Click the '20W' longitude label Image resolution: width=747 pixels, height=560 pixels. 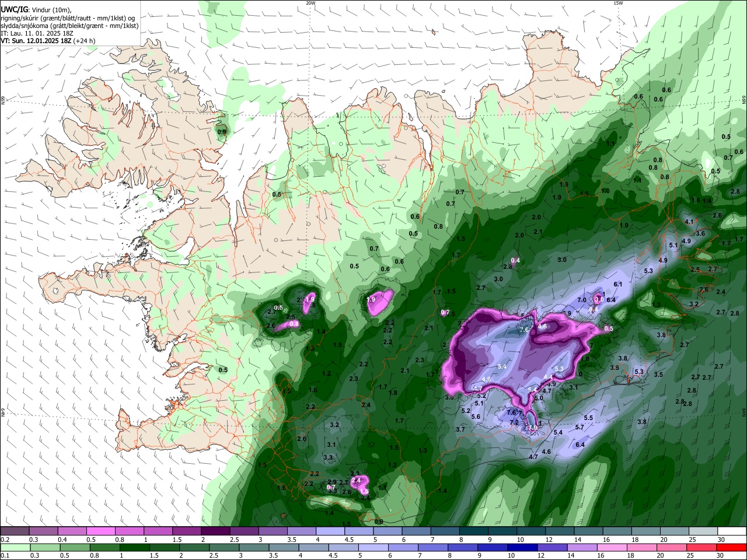point(310,3)
